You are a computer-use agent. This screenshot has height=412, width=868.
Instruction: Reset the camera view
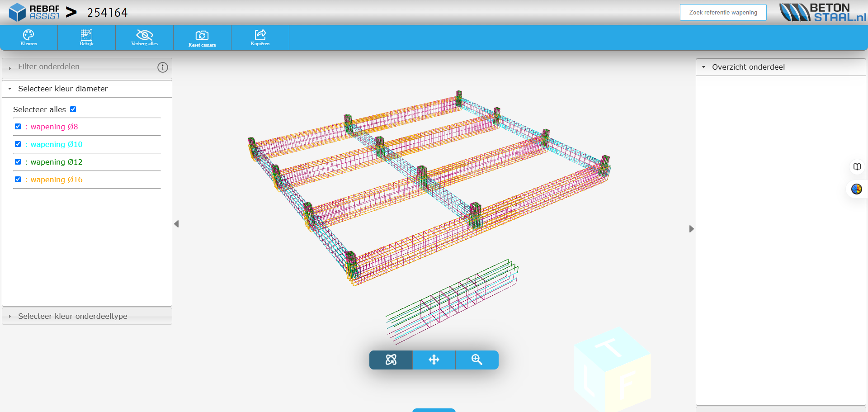pos(202,38)
